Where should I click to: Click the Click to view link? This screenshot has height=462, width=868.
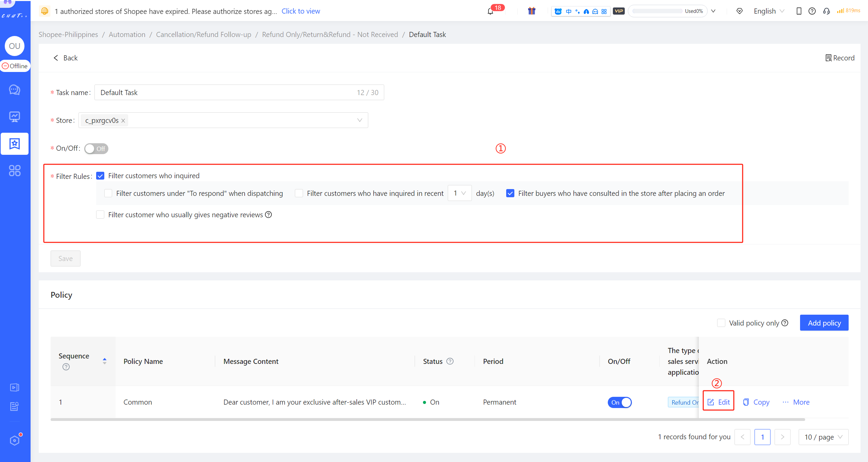click(x=301, y=11)
